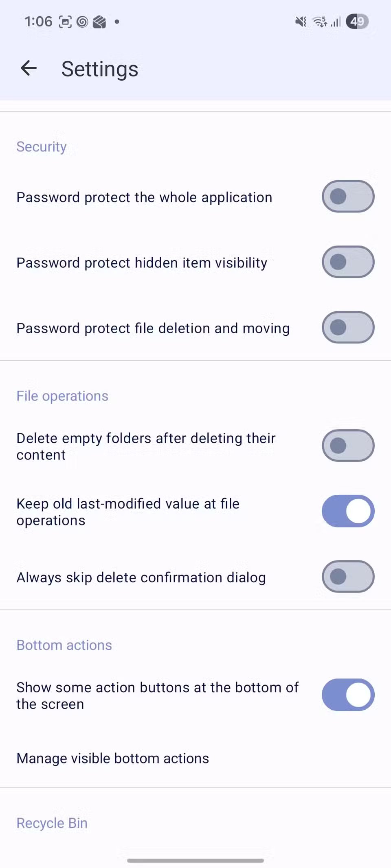Turn off bottom screen action buttons

(x=348, y=695)
